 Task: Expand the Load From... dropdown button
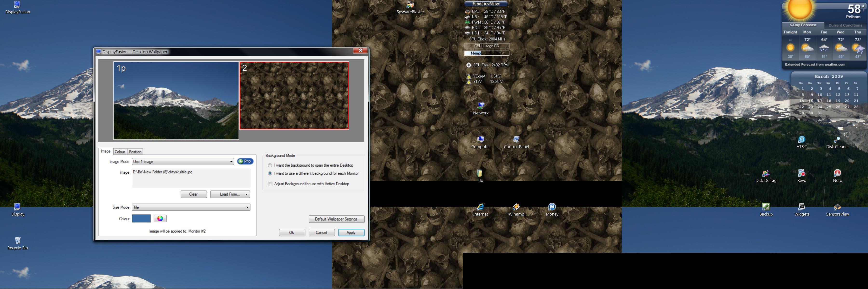coord(246,194)
